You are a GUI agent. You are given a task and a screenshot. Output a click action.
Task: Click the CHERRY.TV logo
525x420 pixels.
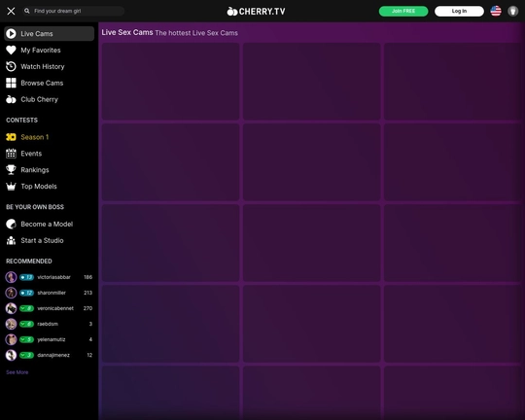[x=256, y=12]
